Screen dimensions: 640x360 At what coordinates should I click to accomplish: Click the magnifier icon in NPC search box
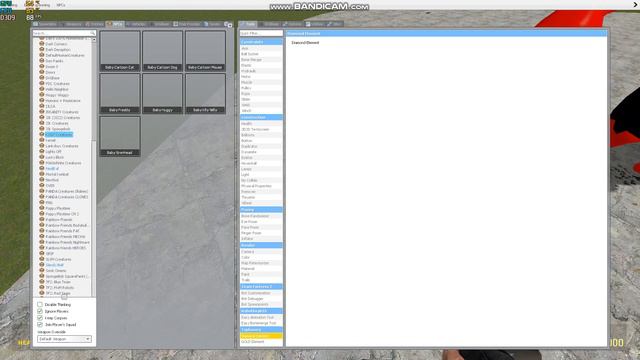point(93,33)
